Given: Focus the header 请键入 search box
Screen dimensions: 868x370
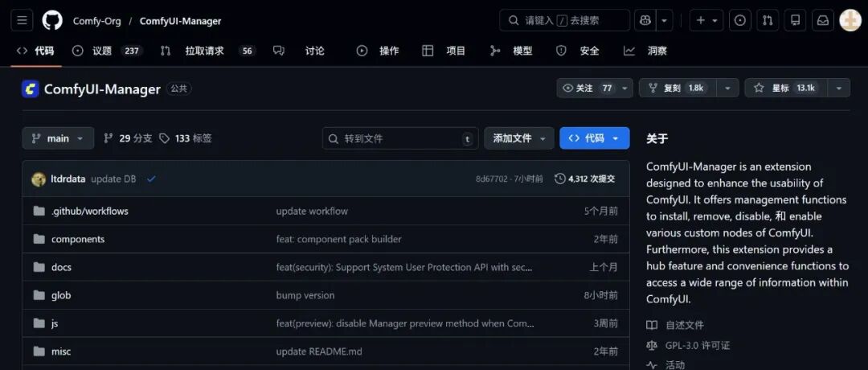Looking at the screenshot, I should [565, 20].
